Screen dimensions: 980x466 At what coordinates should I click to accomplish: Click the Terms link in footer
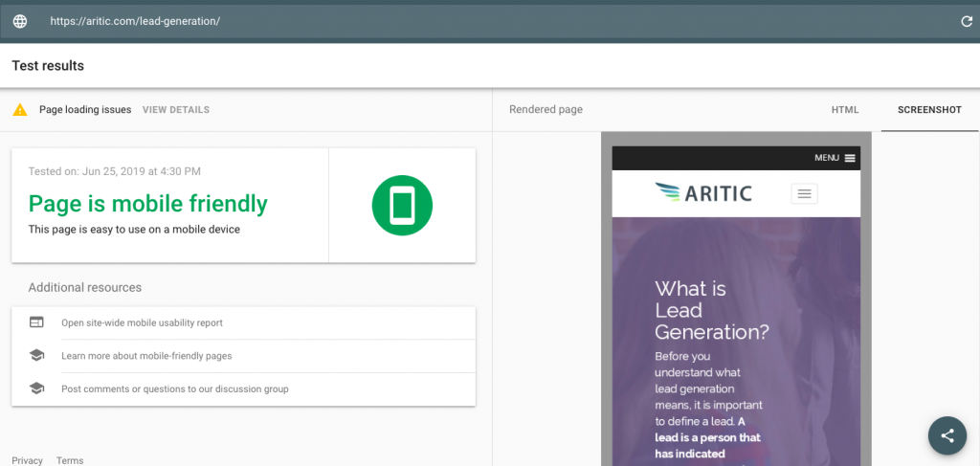coord(70,460)
